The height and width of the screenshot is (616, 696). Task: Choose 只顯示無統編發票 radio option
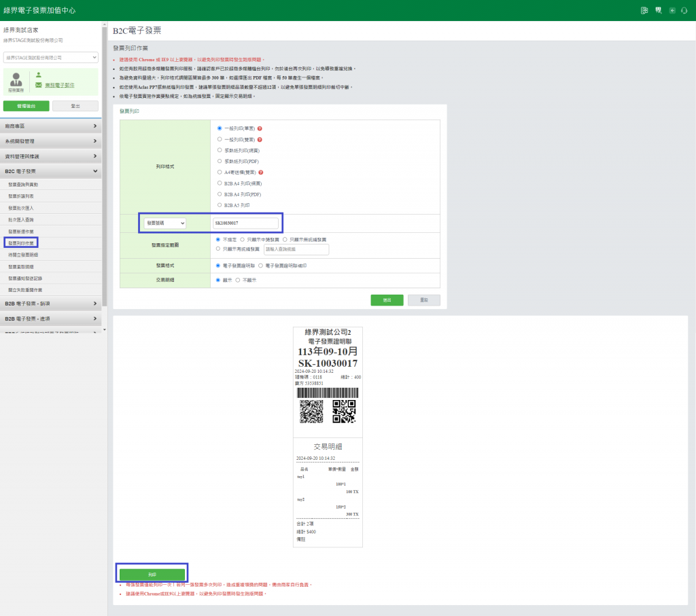pyautogui.click(x=285, y=240)
